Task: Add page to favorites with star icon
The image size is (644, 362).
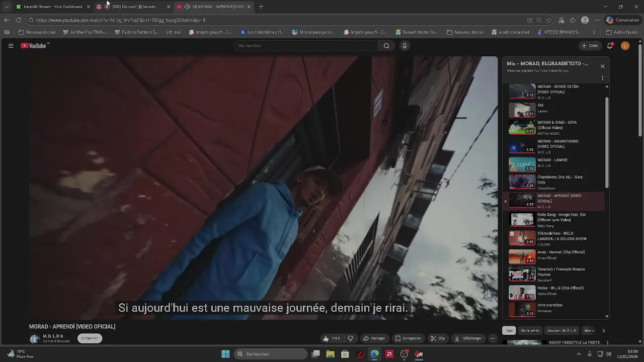Action: click(549, 20)
